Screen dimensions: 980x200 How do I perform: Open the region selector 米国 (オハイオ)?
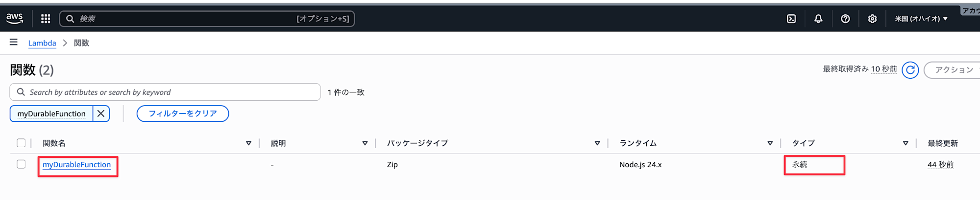click(x=921, y=19)
